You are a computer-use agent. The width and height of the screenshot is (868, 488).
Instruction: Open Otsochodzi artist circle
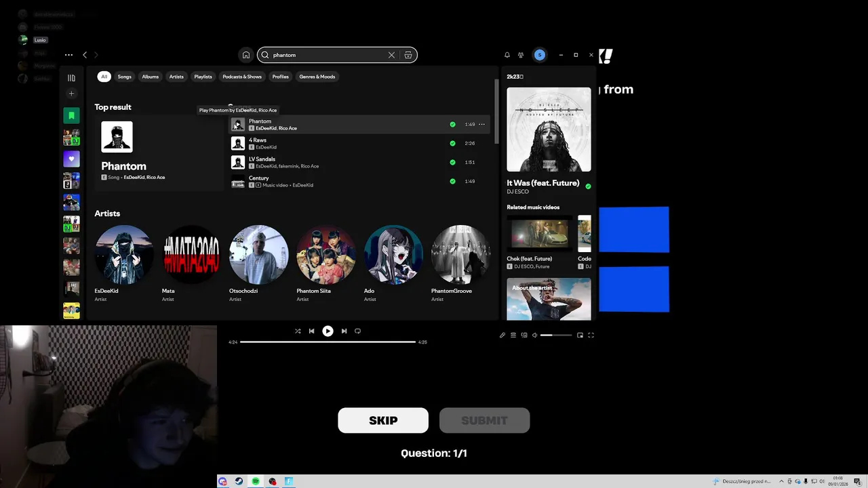(258, 254)
